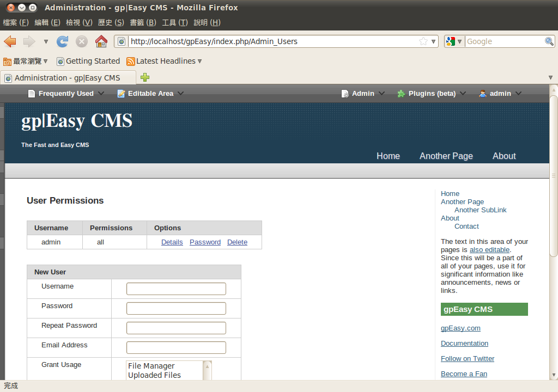Bookmark this page with the star icon

pos(423,41)
